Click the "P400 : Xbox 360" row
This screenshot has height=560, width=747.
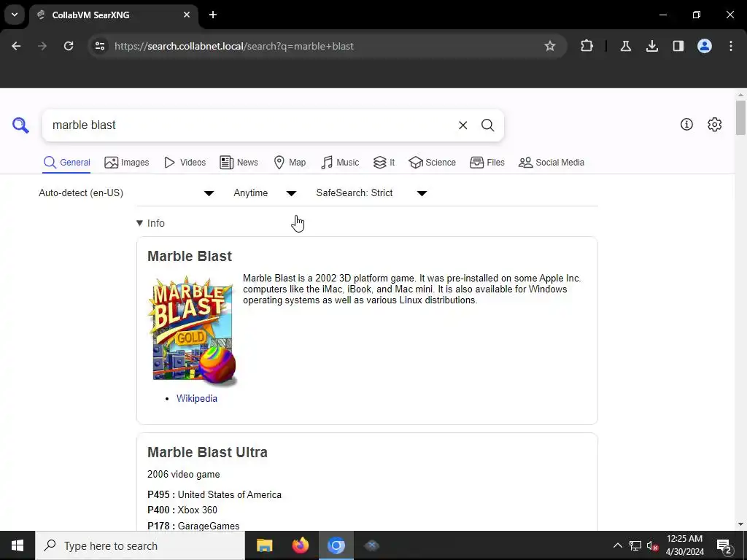[x=182, y=510]
